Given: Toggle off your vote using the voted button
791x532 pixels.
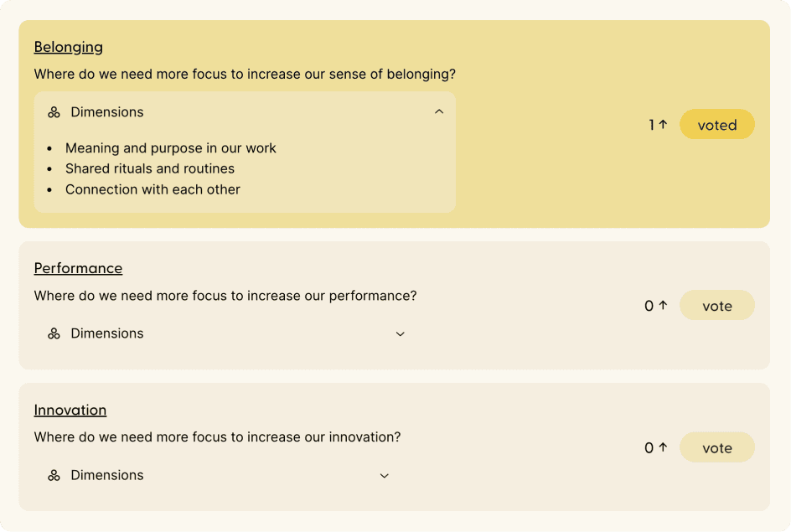Looking at the screenshot, I should (716, 124).
